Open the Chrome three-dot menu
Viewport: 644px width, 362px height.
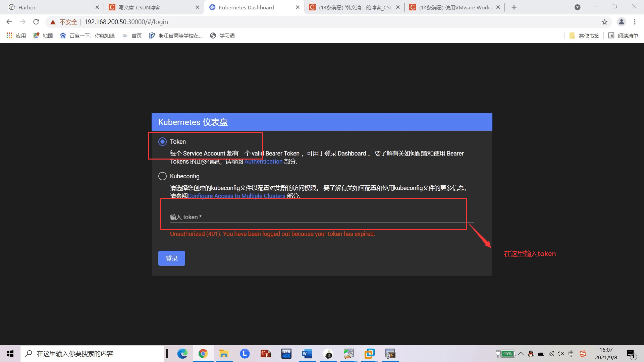pyautogui.click(x=635, y=22)
